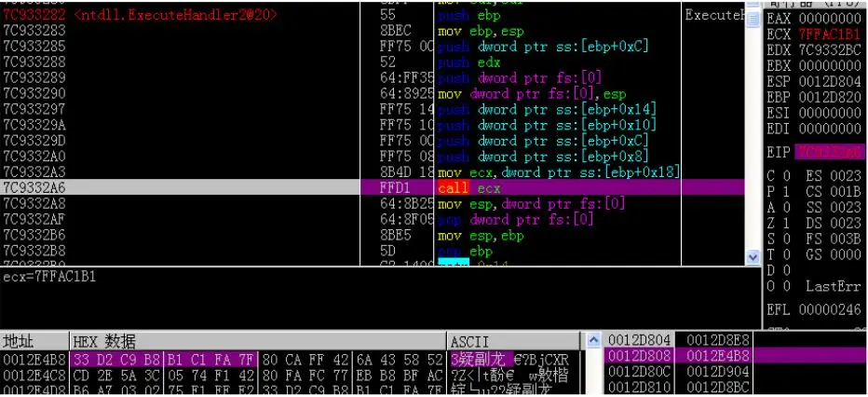This screenshot has height=397, width=868.
Task: Select EAX register value 00000000
Action: 830,19
